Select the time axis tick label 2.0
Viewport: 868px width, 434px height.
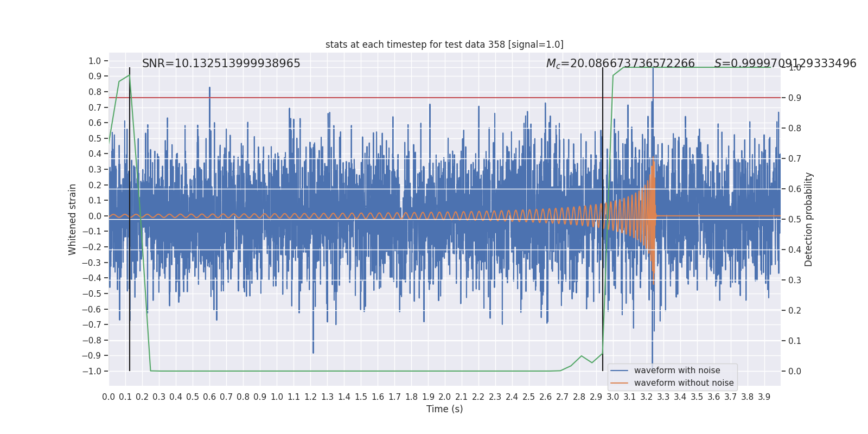click(x=445, y=397)
